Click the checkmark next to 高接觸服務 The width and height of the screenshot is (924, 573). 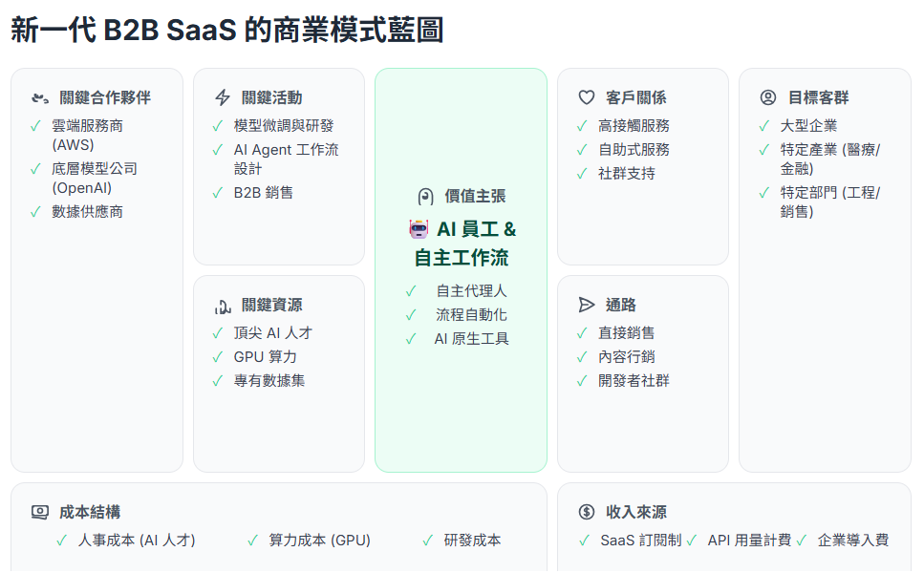[x=582, y=126]
